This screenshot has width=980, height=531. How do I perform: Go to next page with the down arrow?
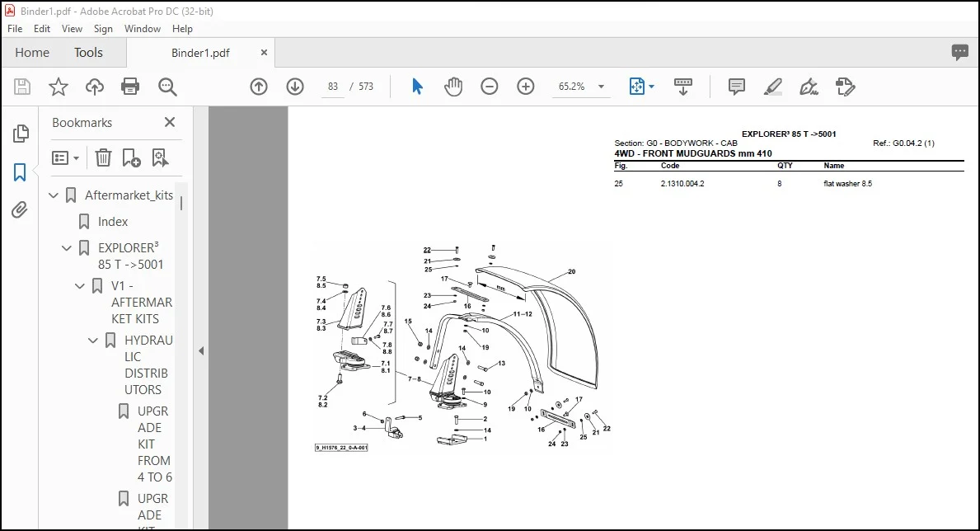click(x=295, y=87)
